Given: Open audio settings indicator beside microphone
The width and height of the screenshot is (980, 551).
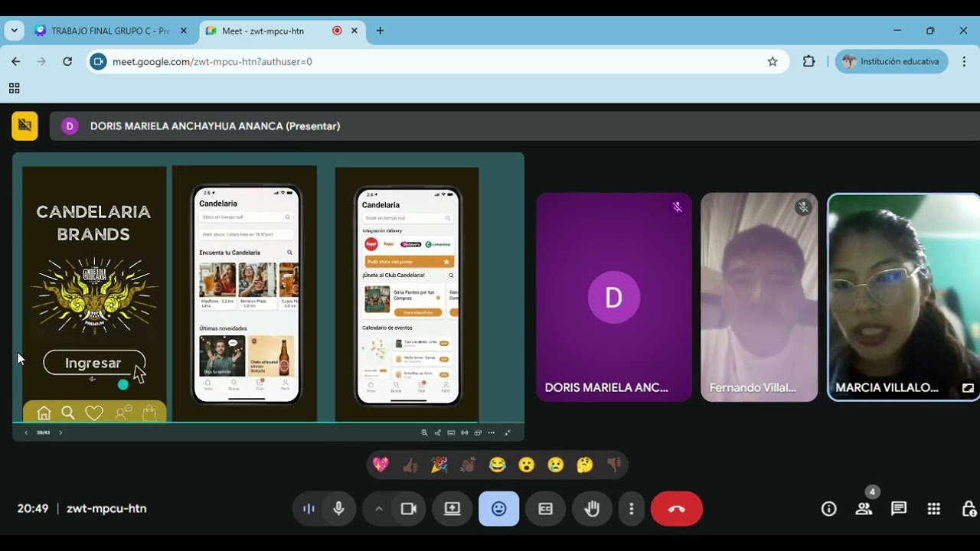Looking at the screenshot, I should pos(309,509).
